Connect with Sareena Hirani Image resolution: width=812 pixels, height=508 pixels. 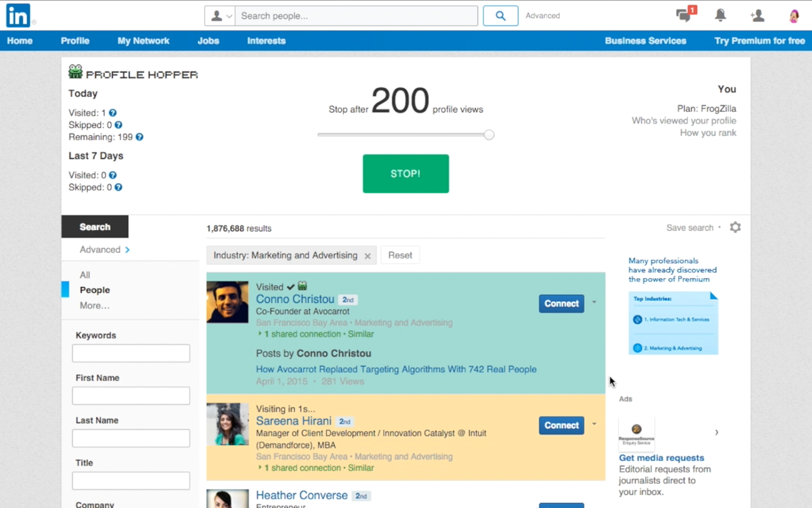(x=561, y=425)
